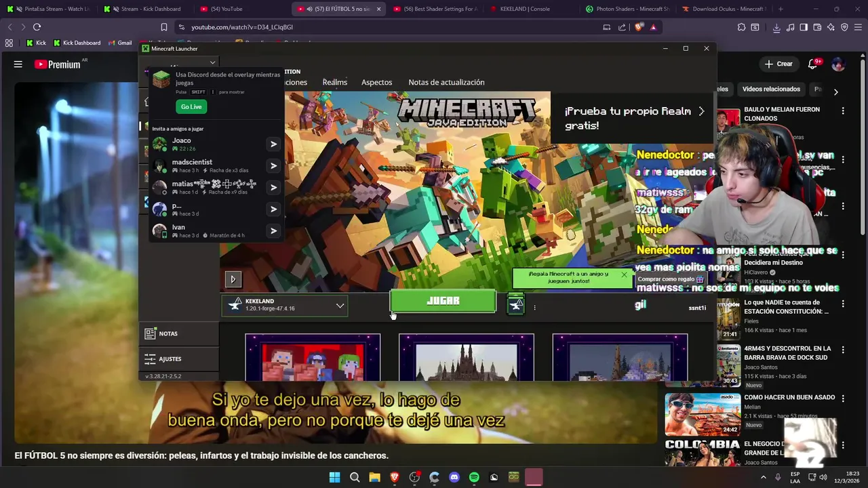
Task: Open the taskbar clock and date
Action: point(847,477)
